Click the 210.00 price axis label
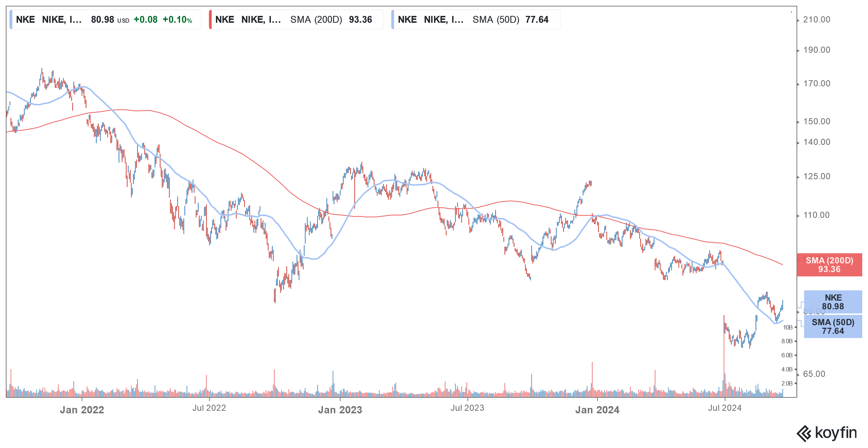Image resolution: width=868 pixels, height=448 pixels. [817, 20]
